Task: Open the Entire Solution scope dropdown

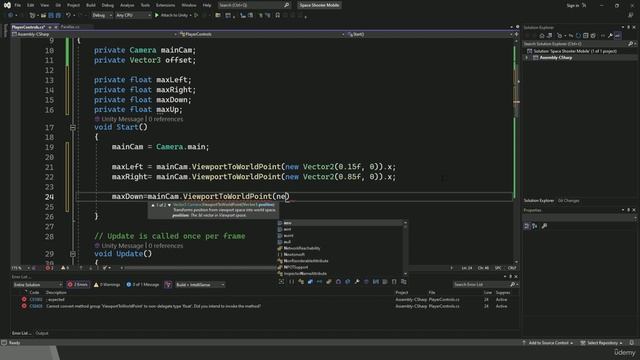Action: (37, 284)
